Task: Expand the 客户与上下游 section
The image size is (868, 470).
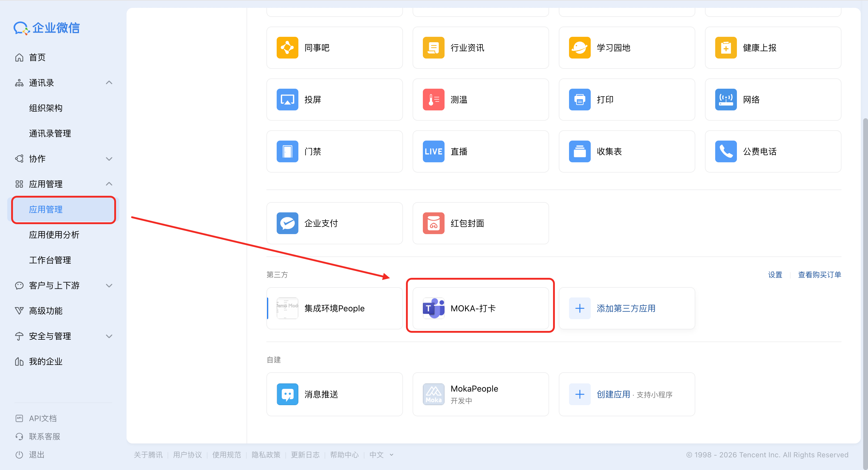Action: coord(109,285)
